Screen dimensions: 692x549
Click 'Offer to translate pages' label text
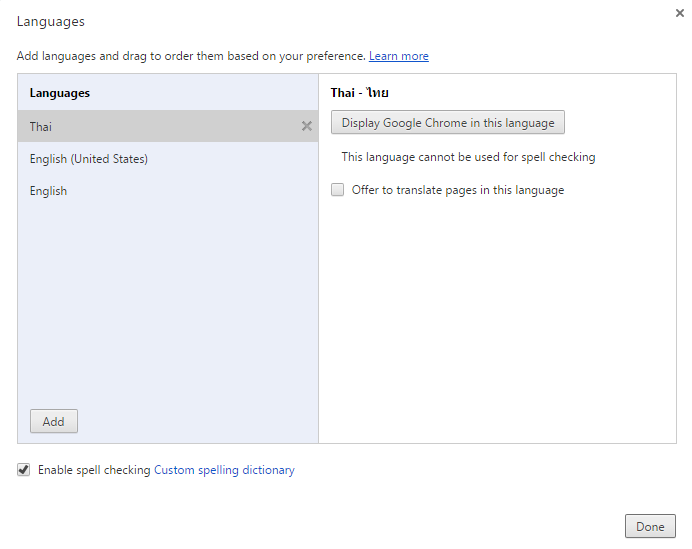(x=458, y=190)
